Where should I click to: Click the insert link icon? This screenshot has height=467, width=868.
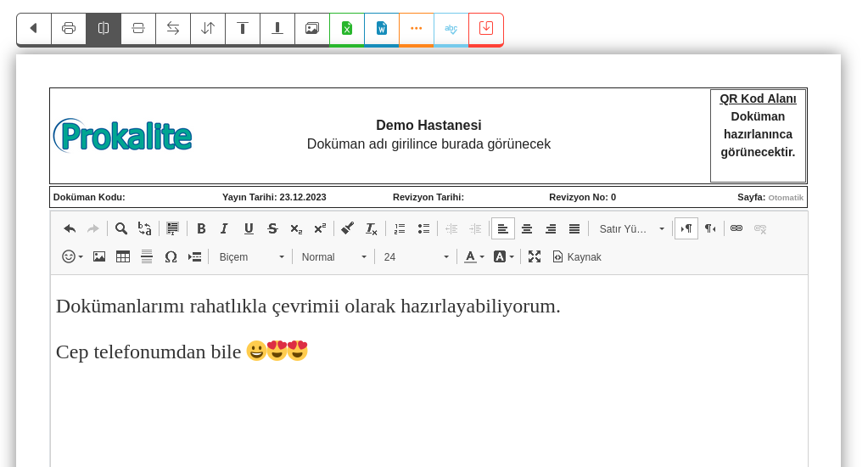[x=736, y=228]
